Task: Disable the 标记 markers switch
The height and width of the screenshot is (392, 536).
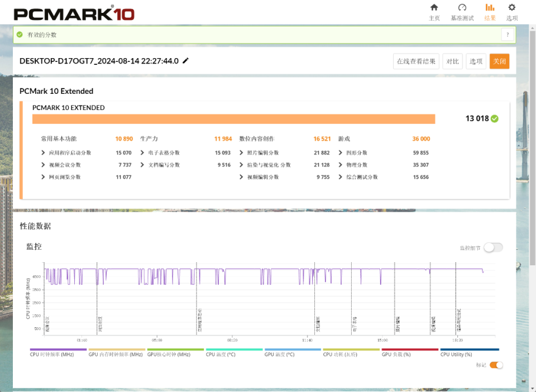Action: coord(496,365)
